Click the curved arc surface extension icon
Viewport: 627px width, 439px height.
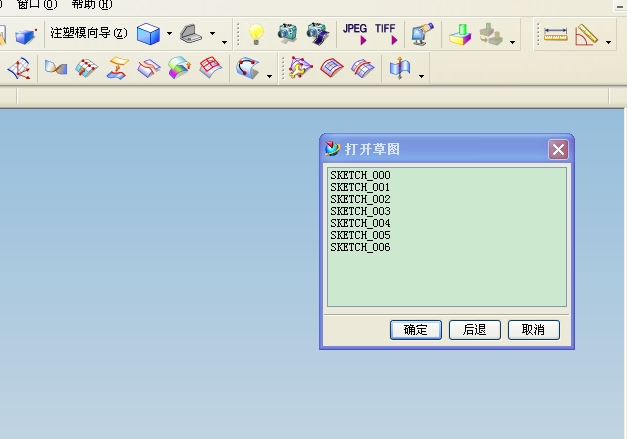(x=248, y=68)
